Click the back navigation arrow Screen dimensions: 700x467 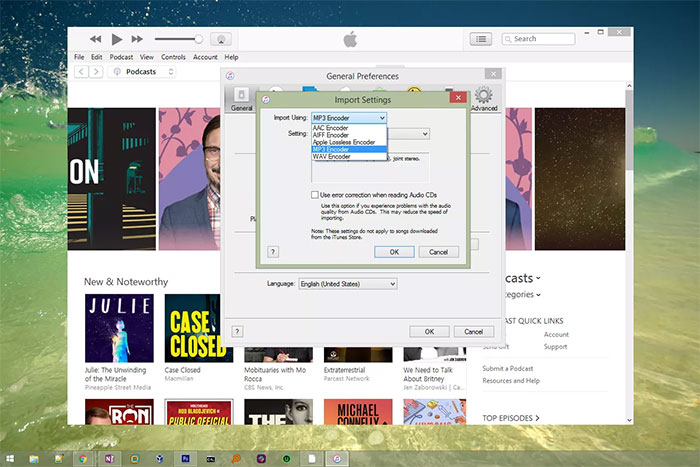tap(80, 72)
